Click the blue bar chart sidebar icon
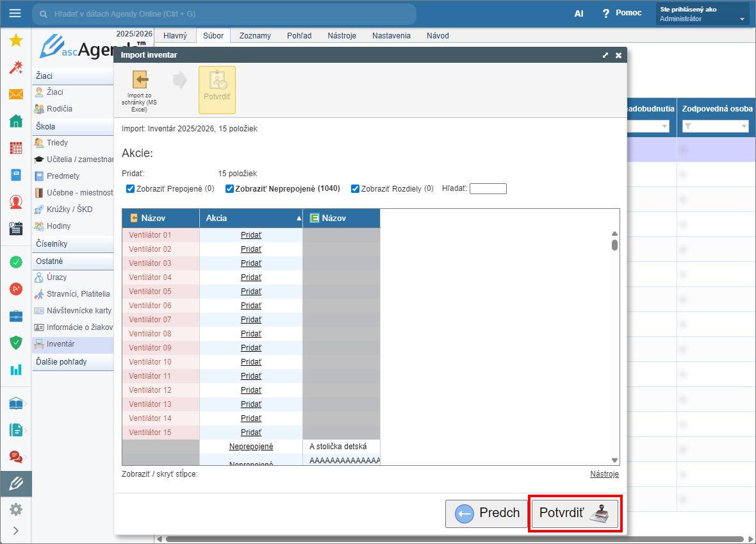The image size is (756, 544). tap(16, 370)
